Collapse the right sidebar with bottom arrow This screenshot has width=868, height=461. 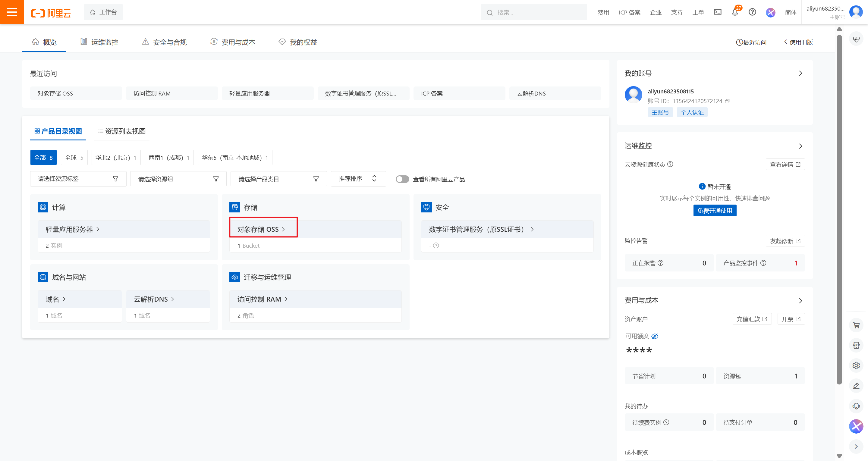(x=856, y=447)
